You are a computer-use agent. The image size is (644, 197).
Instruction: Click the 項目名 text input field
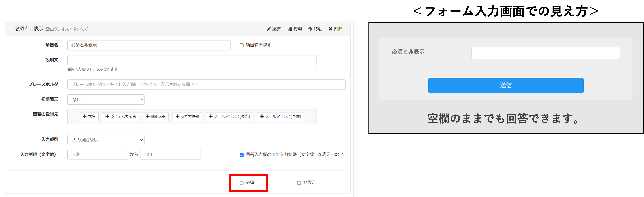coord(148,45)
